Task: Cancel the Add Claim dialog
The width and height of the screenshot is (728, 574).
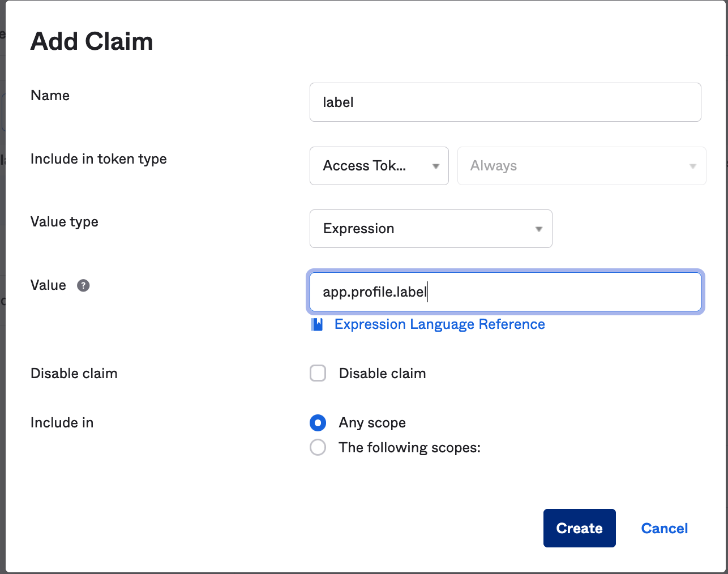Action: pyautogui.click(x=664, y=528)
